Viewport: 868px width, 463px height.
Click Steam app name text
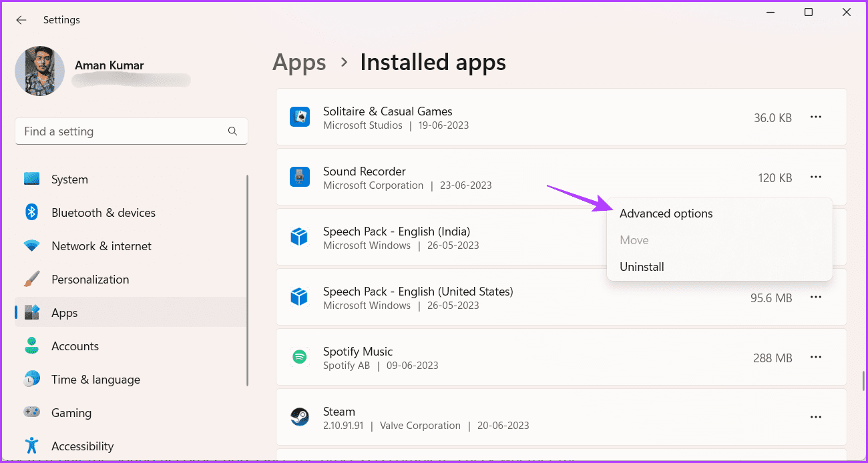[x=339, y=412]
